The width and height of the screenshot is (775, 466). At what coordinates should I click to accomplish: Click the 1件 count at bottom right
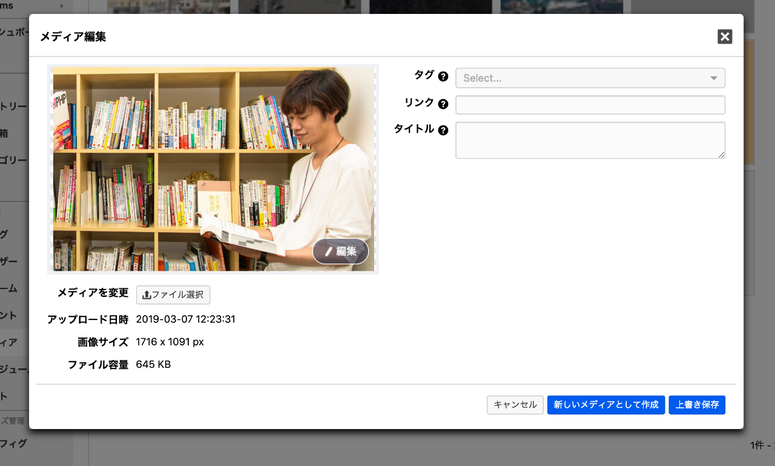coord(758,444)
